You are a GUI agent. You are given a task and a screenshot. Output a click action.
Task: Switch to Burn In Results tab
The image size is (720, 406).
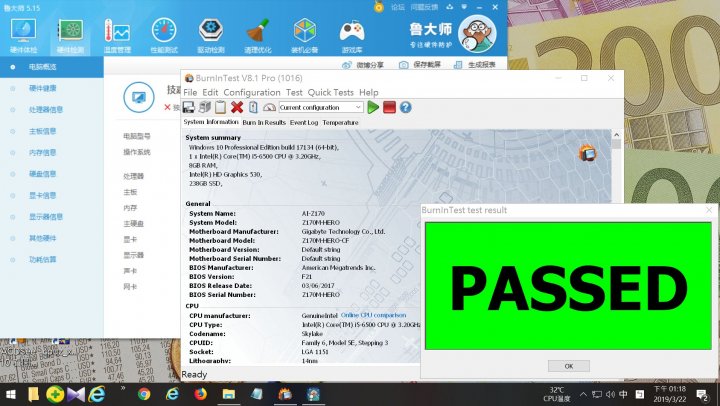pyautogui.click(x=264, y=123)
